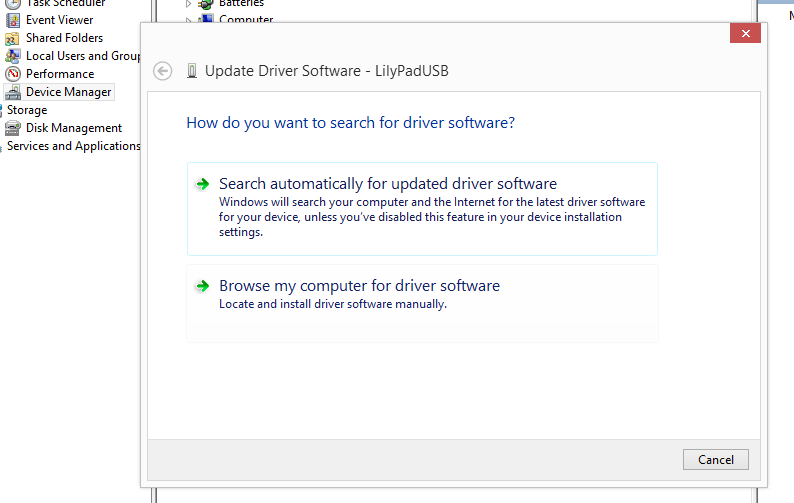Choose Browse my computer for driver software
794x503 pixels.
click(x=422, y=303)
